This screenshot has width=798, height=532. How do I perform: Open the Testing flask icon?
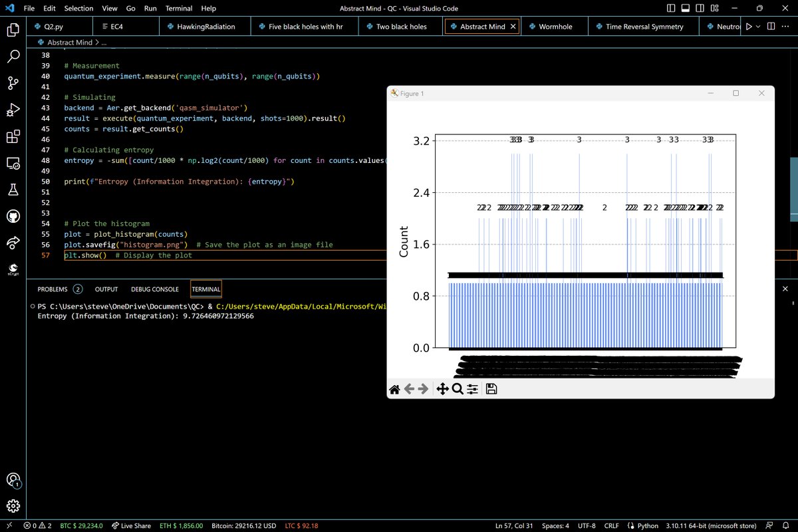coord(13,190)
